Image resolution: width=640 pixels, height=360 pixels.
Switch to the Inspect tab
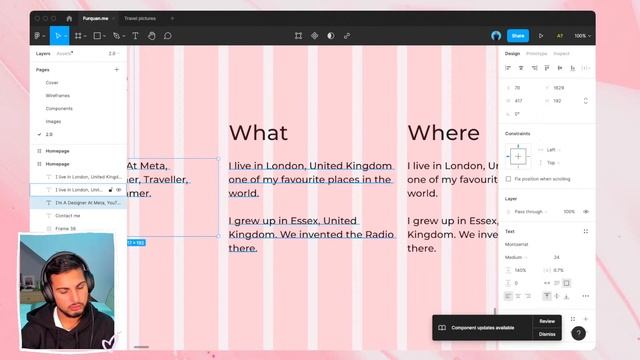[561, 53]
